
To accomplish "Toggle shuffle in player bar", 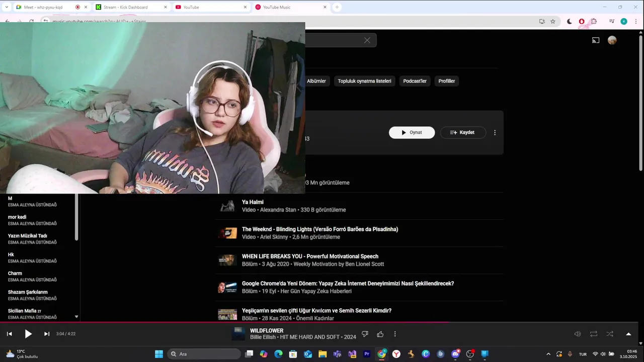I will tap(610, 334).
